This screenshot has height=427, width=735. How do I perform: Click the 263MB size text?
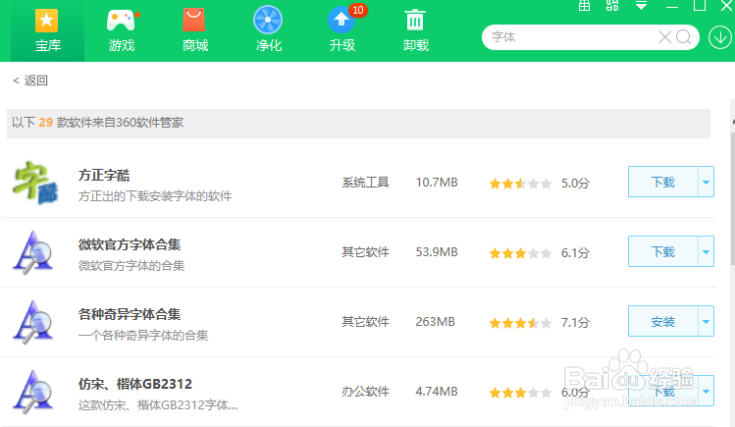point(435,322)
